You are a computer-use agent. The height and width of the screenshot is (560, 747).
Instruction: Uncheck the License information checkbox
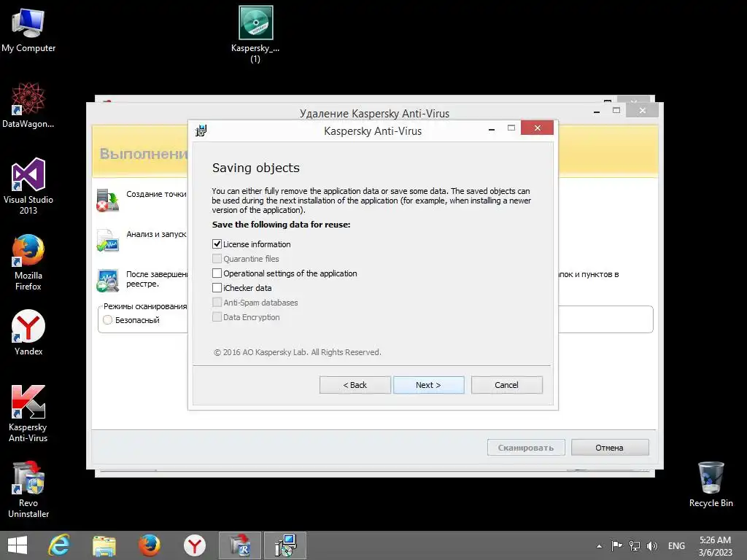(x=217, y=244)
